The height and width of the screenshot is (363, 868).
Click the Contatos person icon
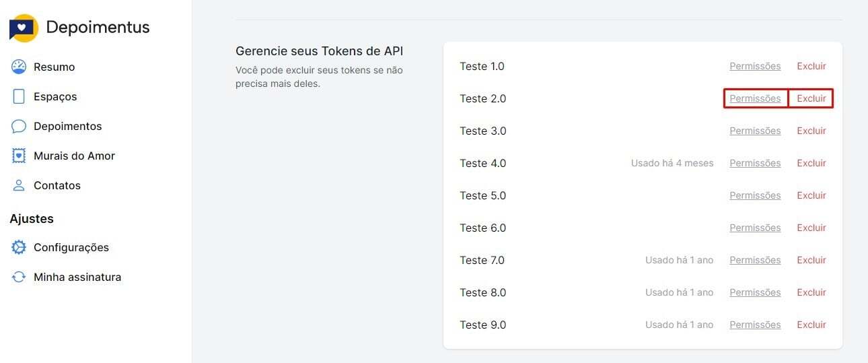tap(19, 185)
